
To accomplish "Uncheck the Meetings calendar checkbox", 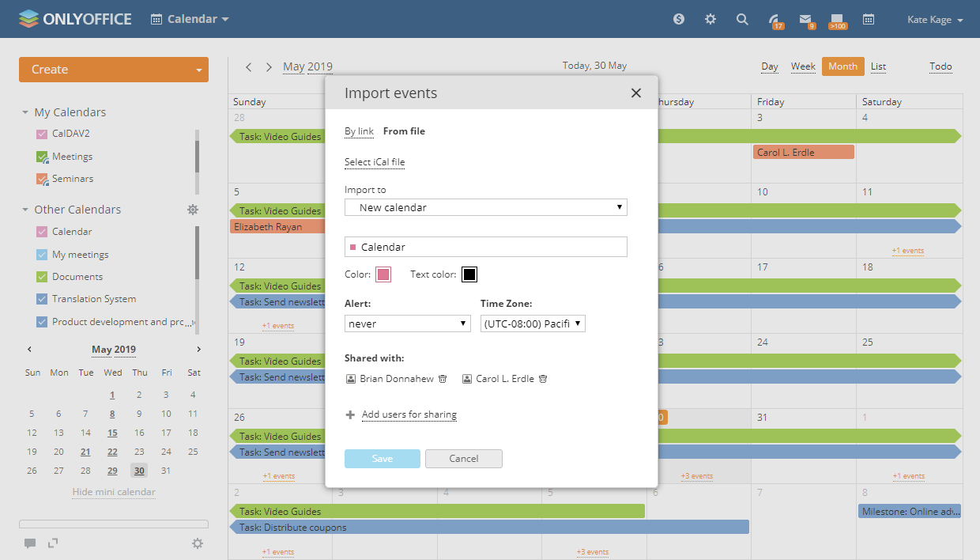I will (43, 157).
